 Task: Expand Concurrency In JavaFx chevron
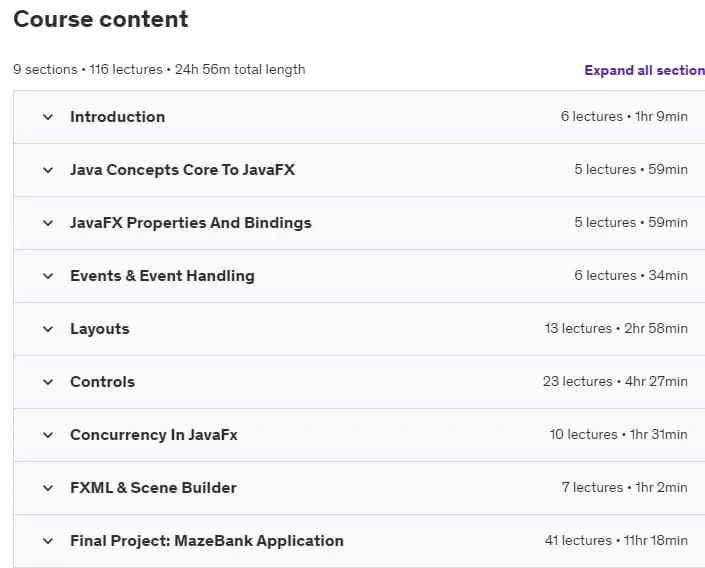pyautogui.click(x=48, y=435)
